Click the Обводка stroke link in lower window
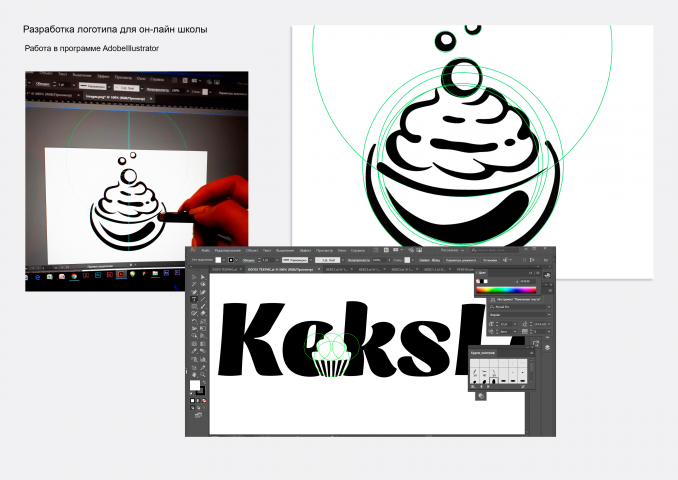 (249, 260)
